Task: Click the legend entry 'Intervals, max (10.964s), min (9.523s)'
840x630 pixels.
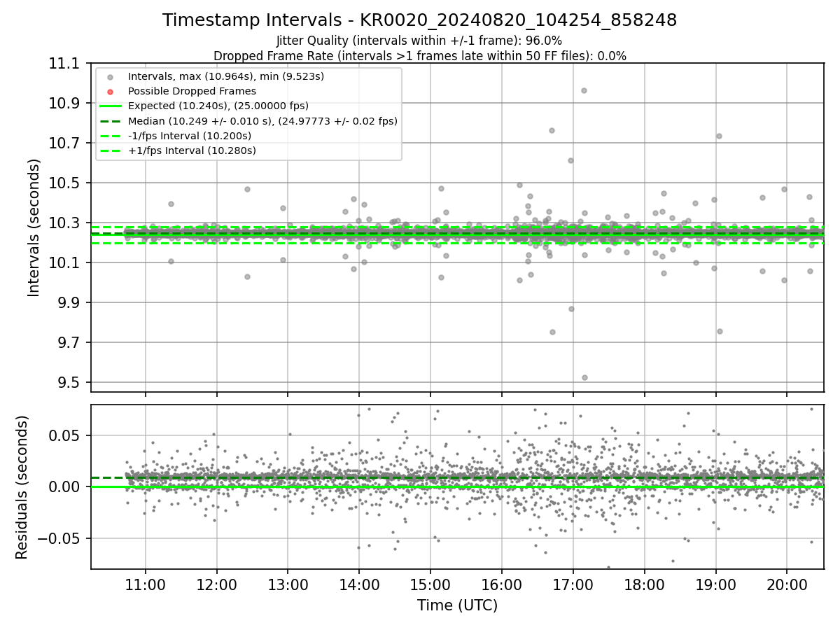Action: click(x=226, y=76)
